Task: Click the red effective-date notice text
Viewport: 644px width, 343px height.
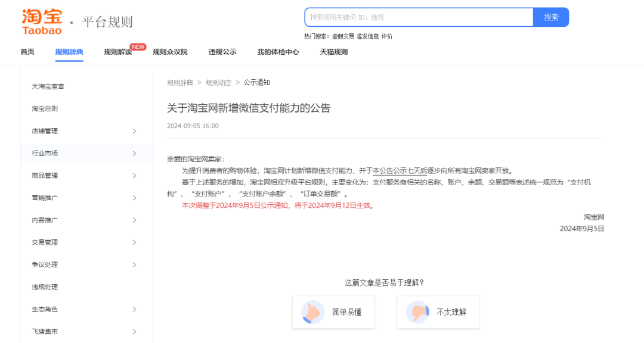Action: 278,205
